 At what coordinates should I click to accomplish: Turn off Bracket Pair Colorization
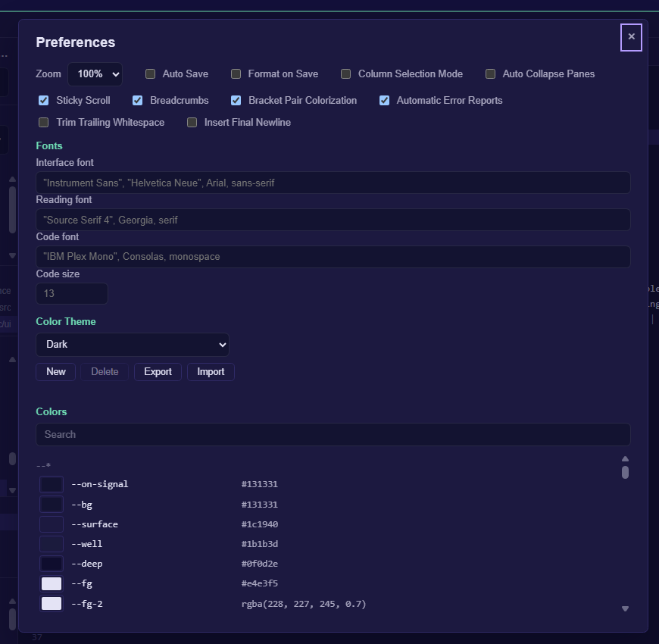pyautogui.click(x=236, y=101)
